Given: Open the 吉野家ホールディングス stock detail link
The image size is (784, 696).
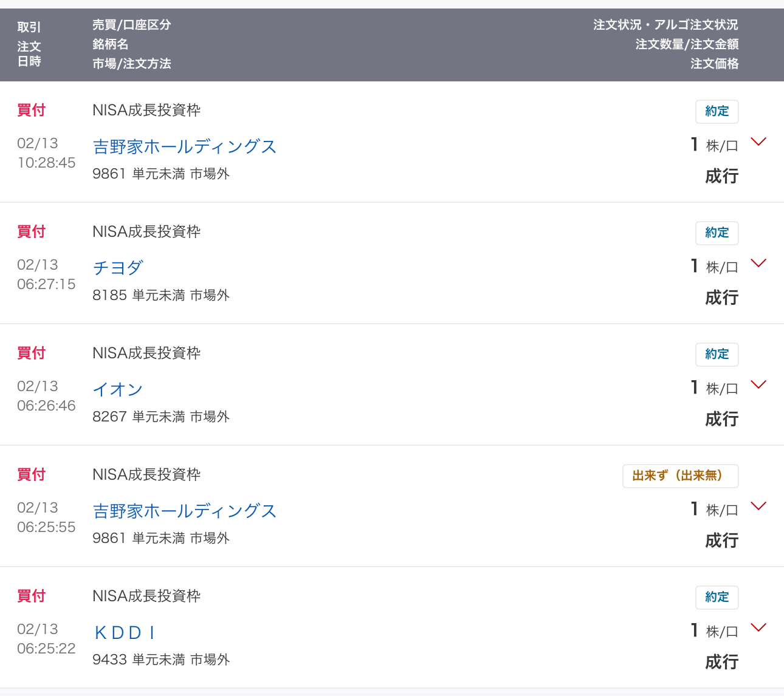Looking at the screenshot, I should coord(184,147).
